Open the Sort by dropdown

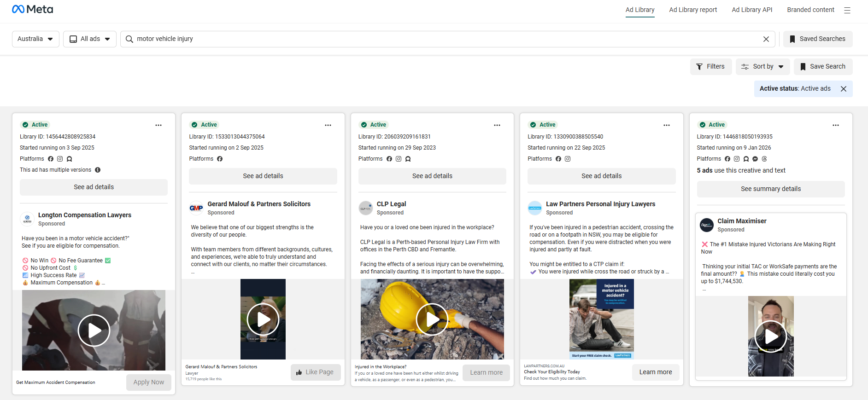762,67
